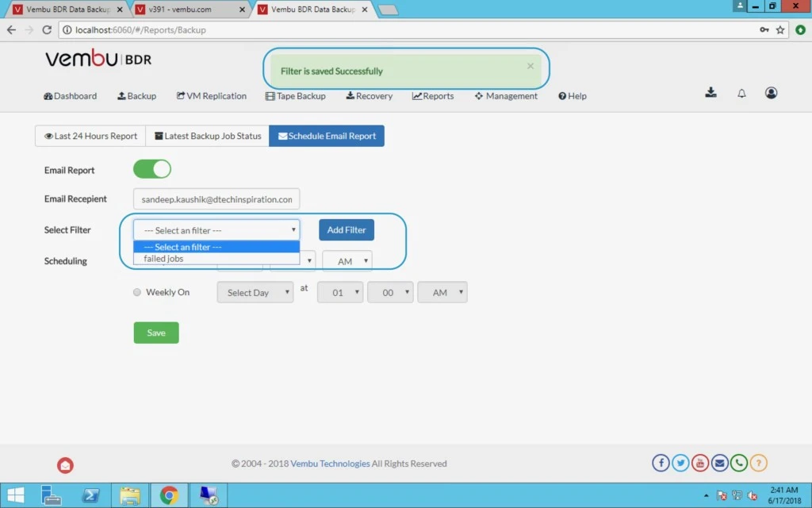Click the phone contact icon
The image size is (812, 508).
(739, 463)
